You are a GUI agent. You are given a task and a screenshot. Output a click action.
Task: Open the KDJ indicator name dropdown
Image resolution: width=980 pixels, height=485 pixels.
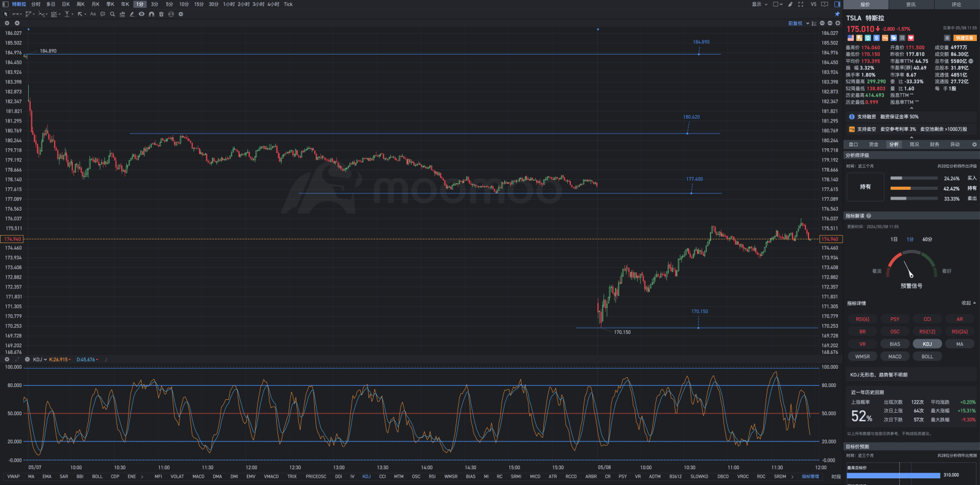(40, 359)
